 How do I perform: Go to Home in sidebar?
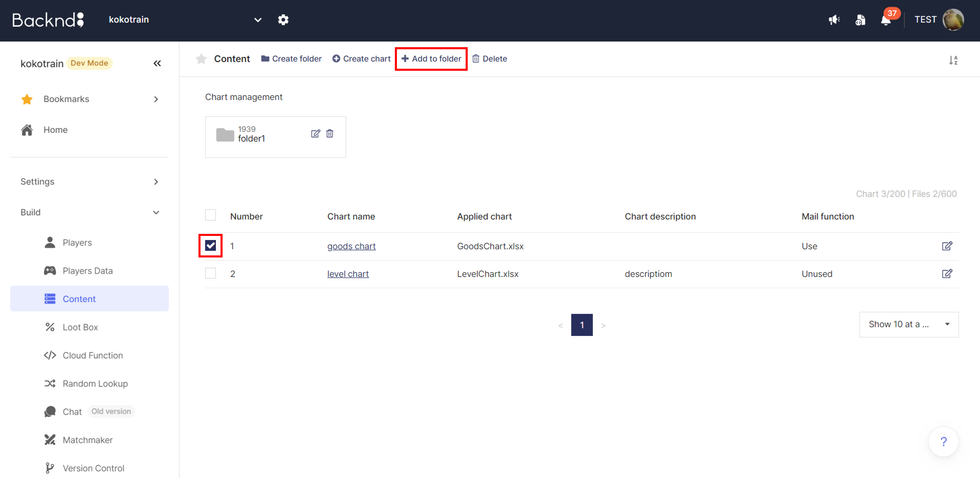(56, 130)
